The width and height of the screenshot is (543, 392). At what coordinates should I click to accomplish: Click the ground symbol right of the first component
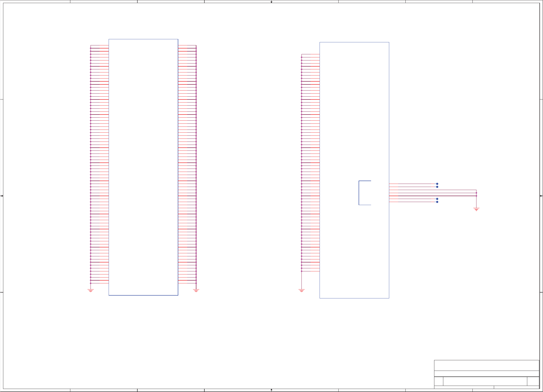point(196,290)
